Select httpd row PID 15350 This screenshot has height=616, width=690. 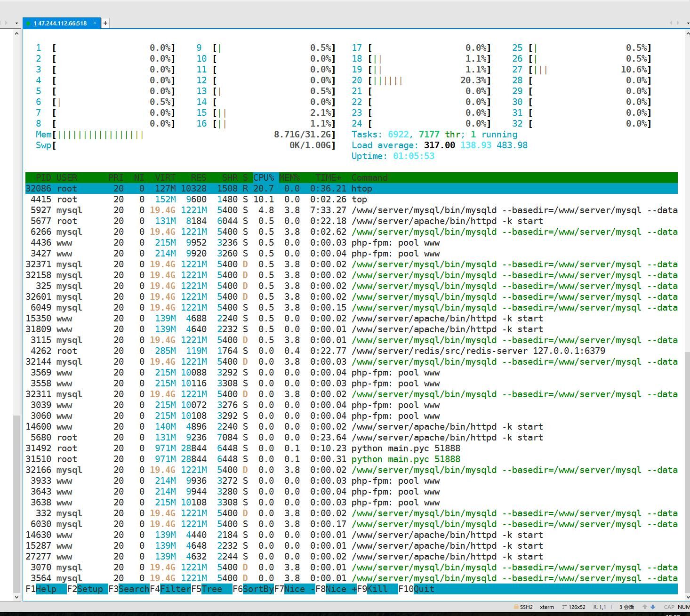(352, 319)
